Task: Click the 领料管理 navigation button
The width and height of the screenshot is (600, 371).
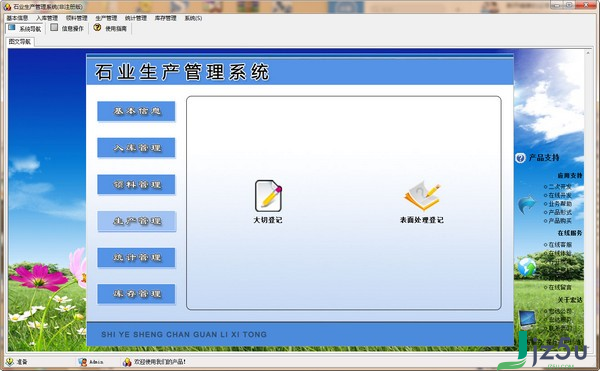Action: tap(137, 185)
